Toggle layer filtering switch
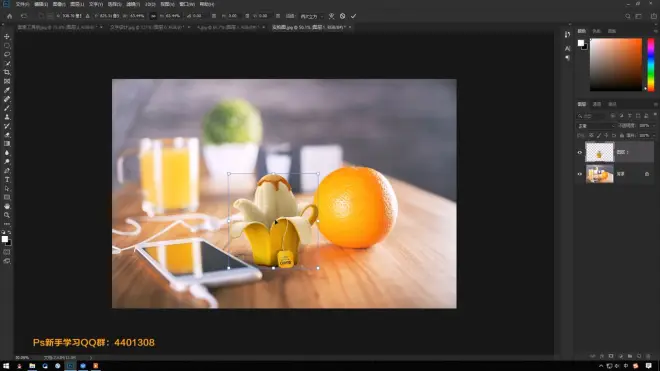 [x=655, y=115]
